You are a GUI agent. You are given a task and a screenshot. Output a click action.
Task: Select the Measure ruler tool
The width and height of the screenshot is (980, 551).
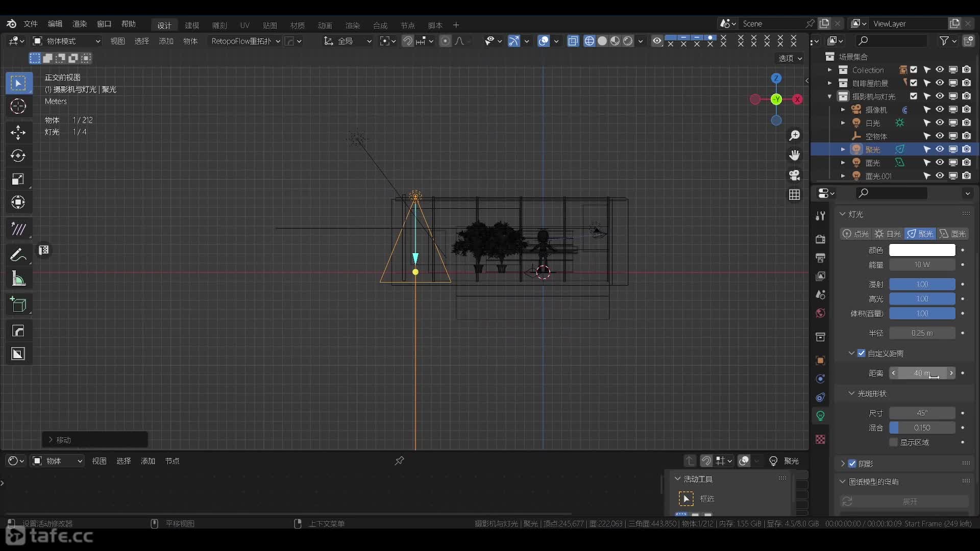[x=18, y=278]
